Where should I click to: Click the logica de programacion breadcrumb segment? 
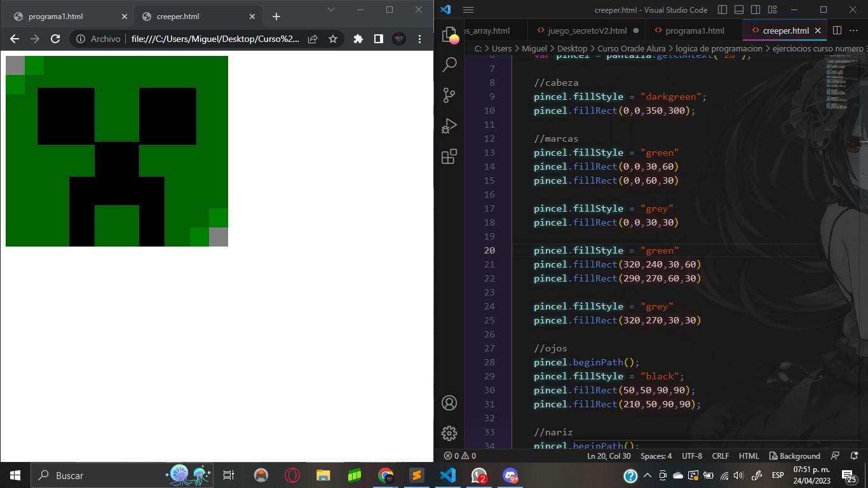(719, 48)
